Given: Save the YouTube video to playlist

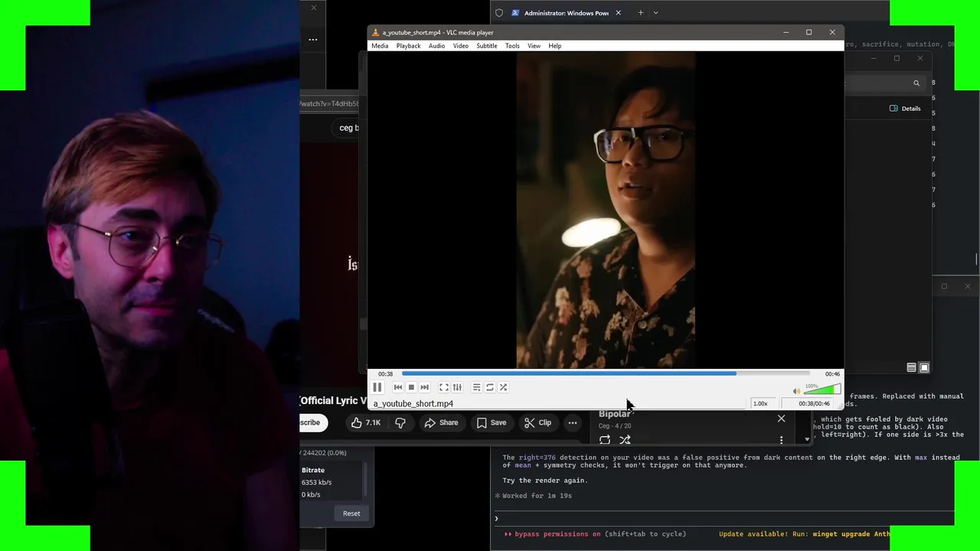Looking at the screenshot, I should tap(491, 422).
